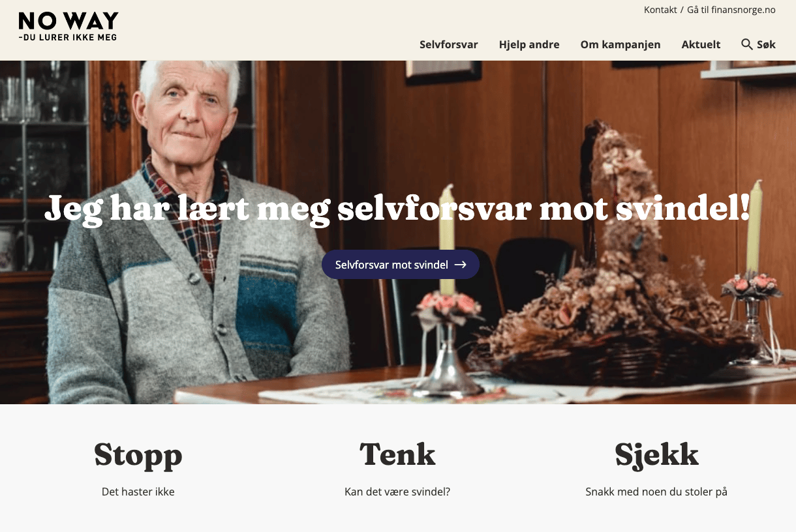Click the Selvforsvar mot svindel button

coord(401,265)
